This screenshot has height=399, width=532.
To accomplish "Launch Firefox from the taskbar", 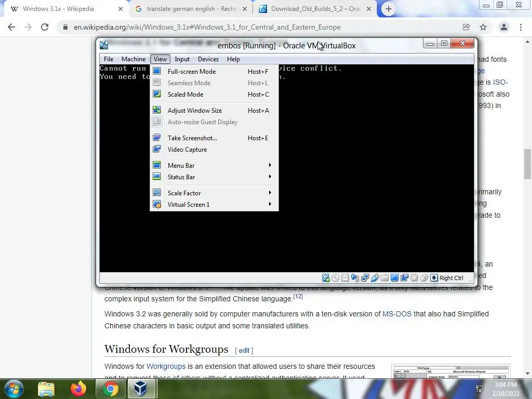I will click(x=78, y=389).
